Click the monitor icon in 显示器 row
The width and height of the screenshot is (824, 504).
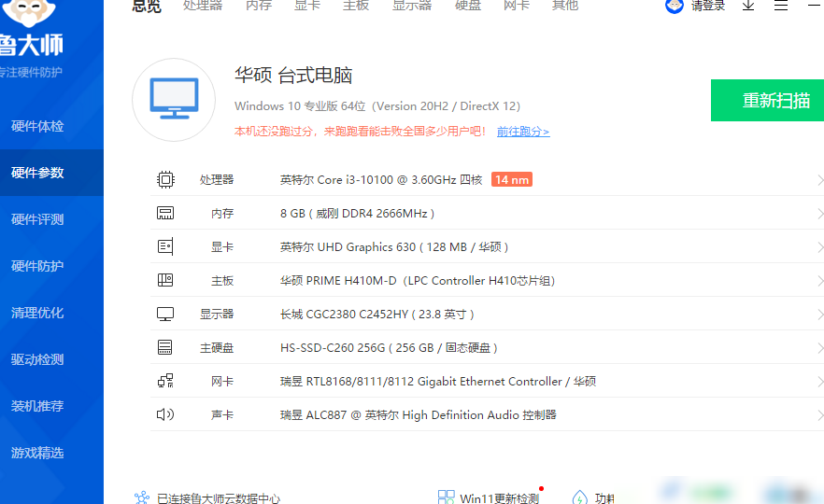click(165, 314)
